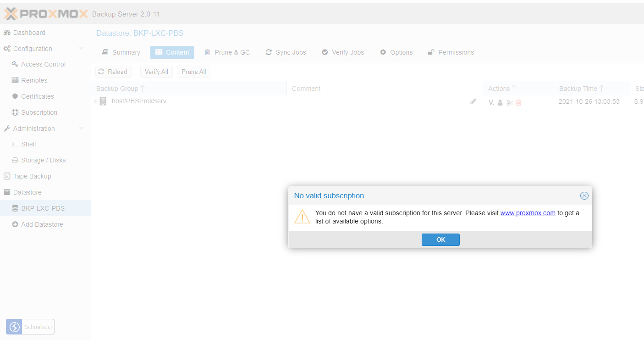Click the Subscription lifebuoy icon
The image size is (644, 340).
15,112
